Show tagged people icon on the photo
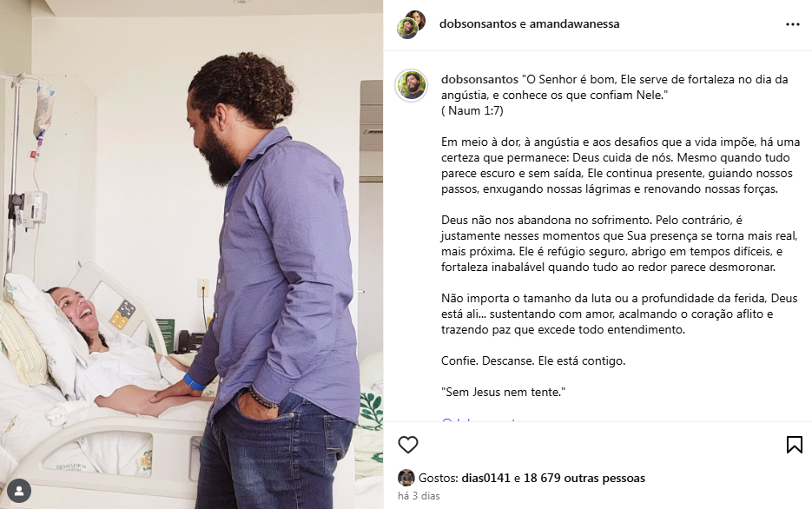 19,491
